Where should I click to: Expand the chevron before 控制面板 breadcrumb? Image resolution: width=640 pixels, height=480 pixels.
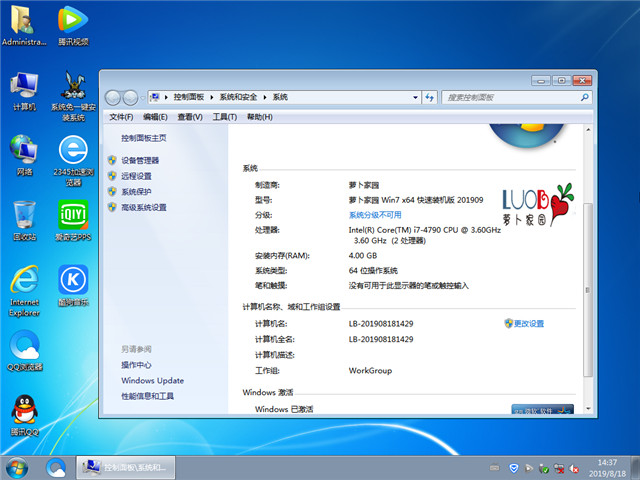[x=166, y=97]
